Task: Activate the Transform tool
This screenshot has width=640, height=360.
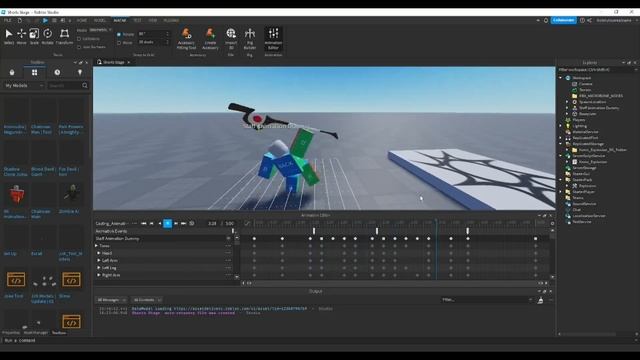Action: coord(64,36)
